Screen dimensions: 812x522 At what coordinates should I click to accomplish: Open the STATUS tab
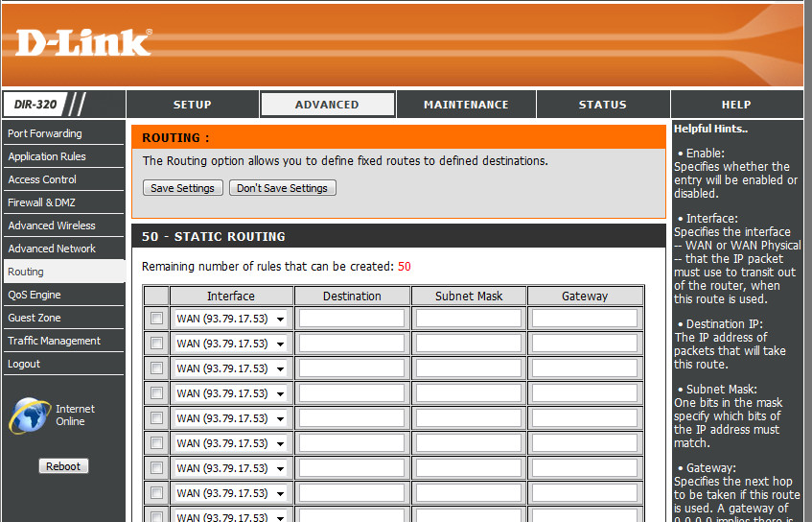point(603,105)
